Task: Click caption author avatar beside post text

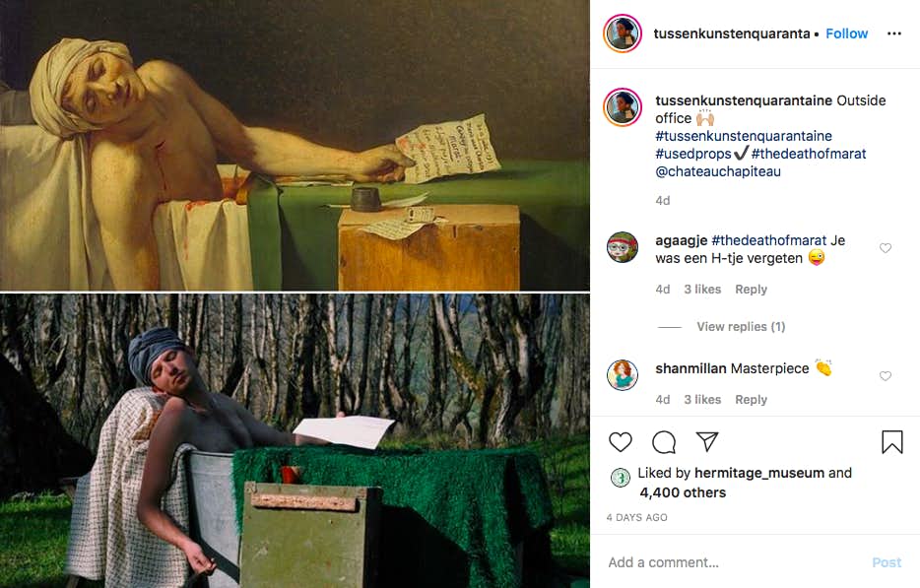Action: (623, 106)
